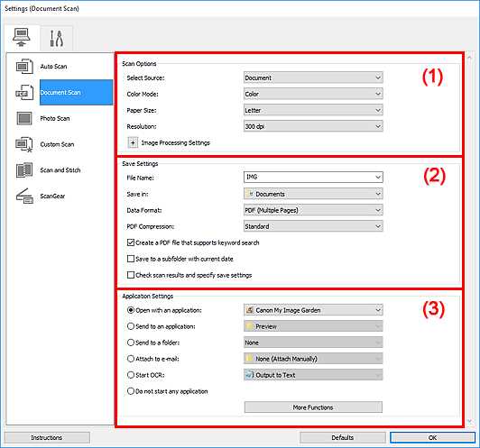
Task: Pick the Scan and Stitch icon
Action: (24, 170)
